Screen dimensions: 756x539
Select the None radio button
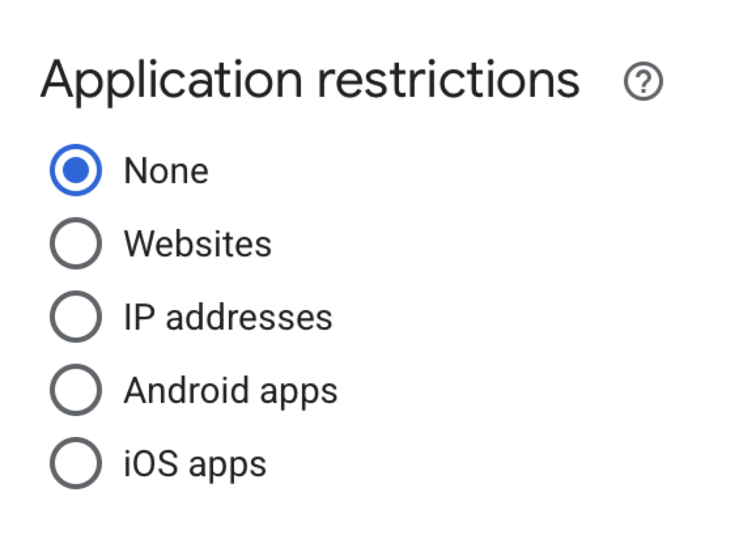point(76,171)
